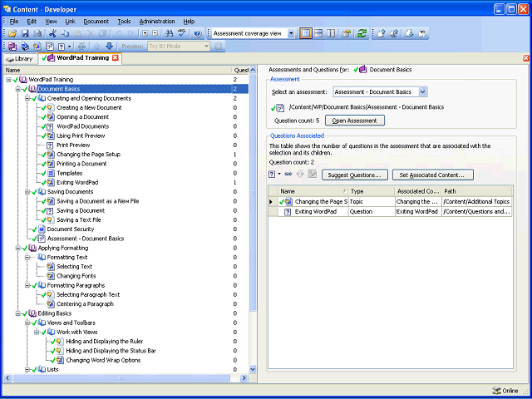Screen dimensions: 532x399
Task: Click the Link New Section icon
Action: click(x=25, y=47)
